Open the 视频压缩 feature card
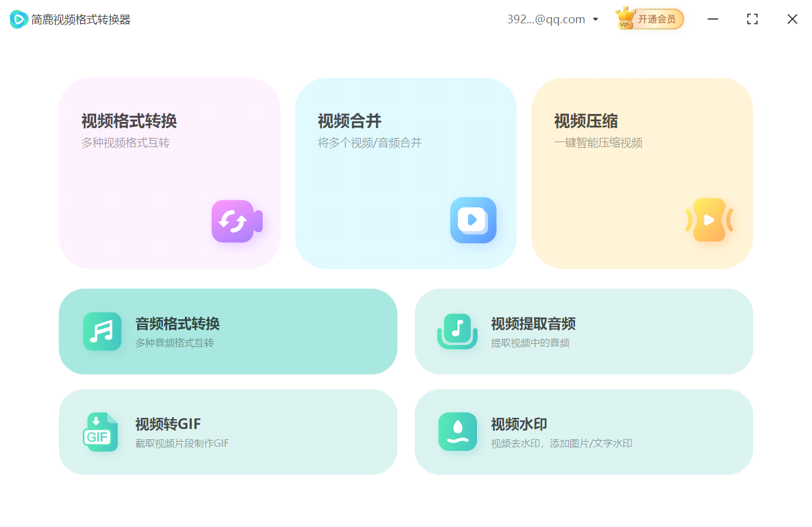The image size is (812, 527). [642, 173]
